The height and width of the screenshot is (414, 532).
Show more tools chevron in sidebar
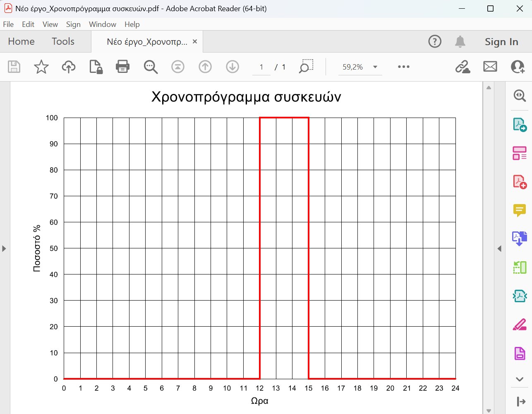[x=520, y=379]
